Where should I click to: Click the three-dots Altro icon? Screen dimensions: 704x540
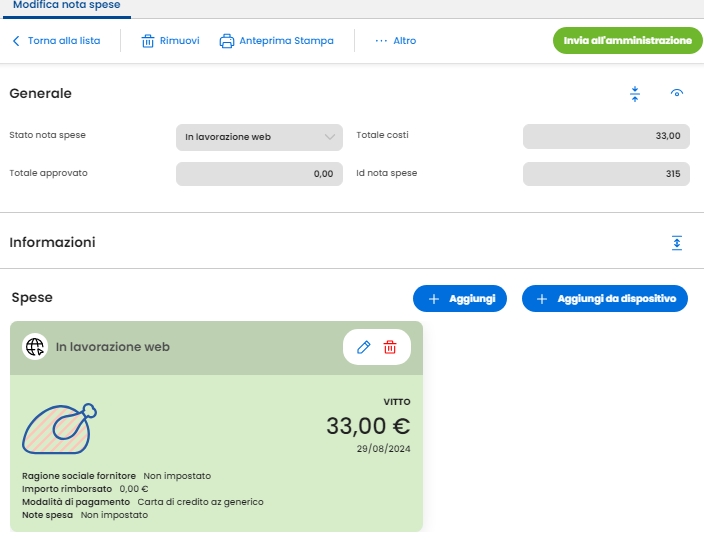[381, 41]
